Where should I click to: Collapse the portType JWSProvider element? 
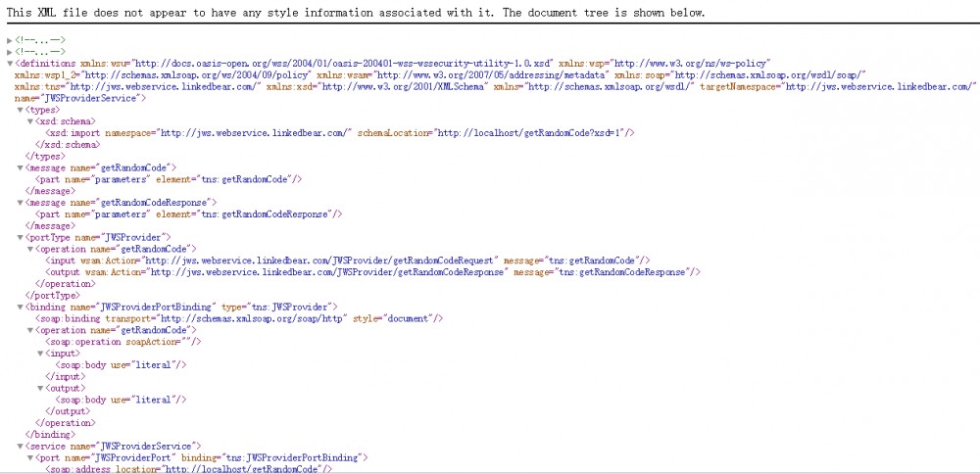click(20, 237)
